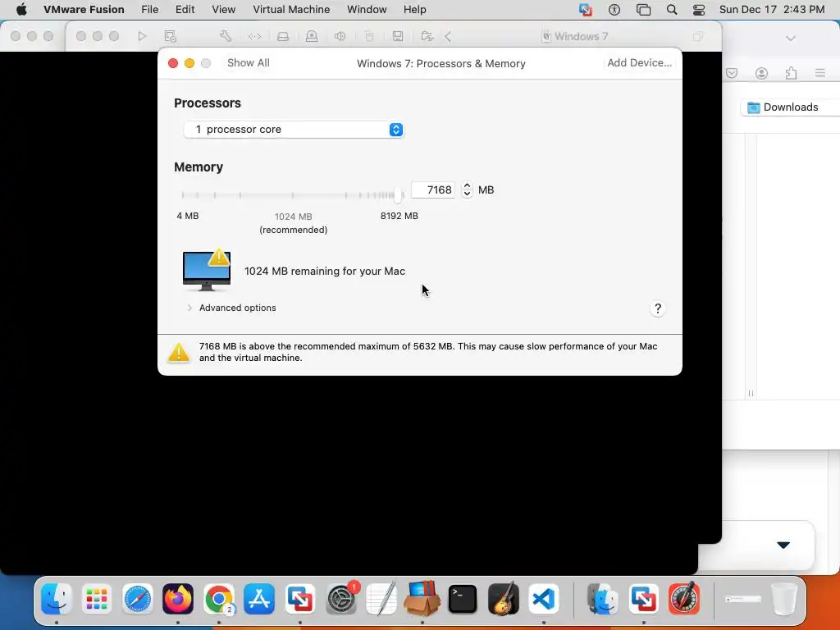
Task: Click the Show All button
Action: (249, 62)
